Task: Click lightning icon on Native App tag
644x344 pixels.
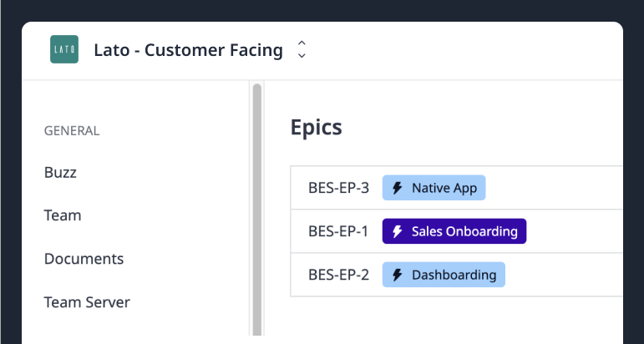Action: [398, 188]
